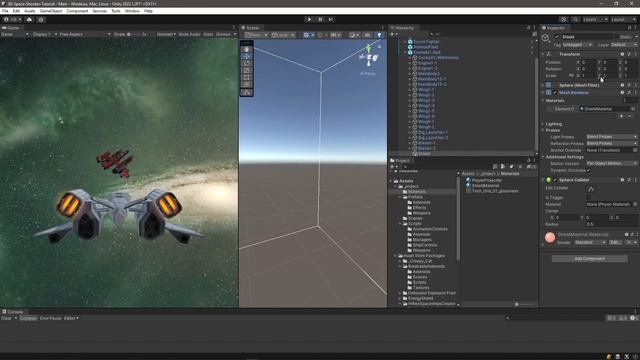This screenshot has height=360, width=640.
Task: Toggle Collapse in the Console toolbar
Action: (x=28, y=318)
